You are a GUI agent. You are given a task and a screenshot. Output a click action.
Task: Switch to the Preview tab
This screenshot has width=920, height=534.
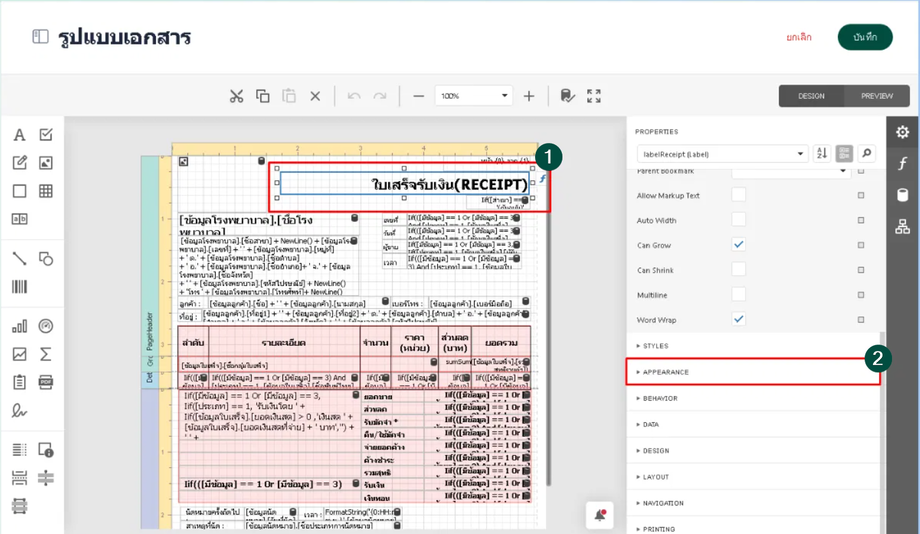click(x=877, y=96)
